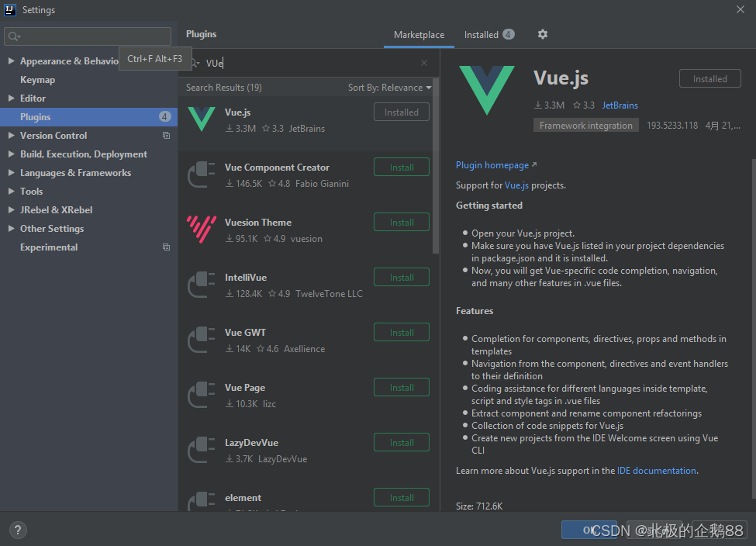Install the Vue Component Creator plugin

402,168
